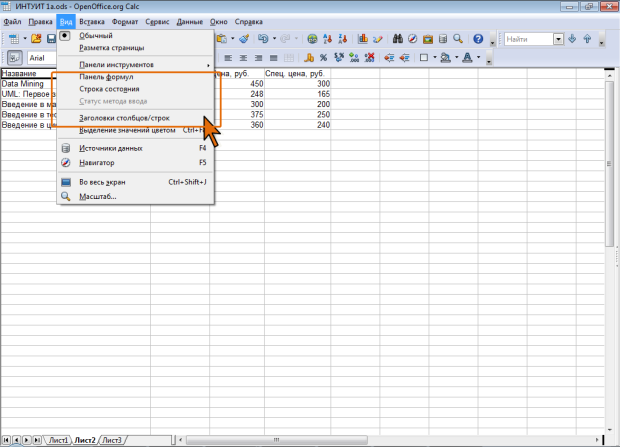Open the Zoom (Масштаб) dialog
This screenshot has height=447, width=620.
(98, 196)
